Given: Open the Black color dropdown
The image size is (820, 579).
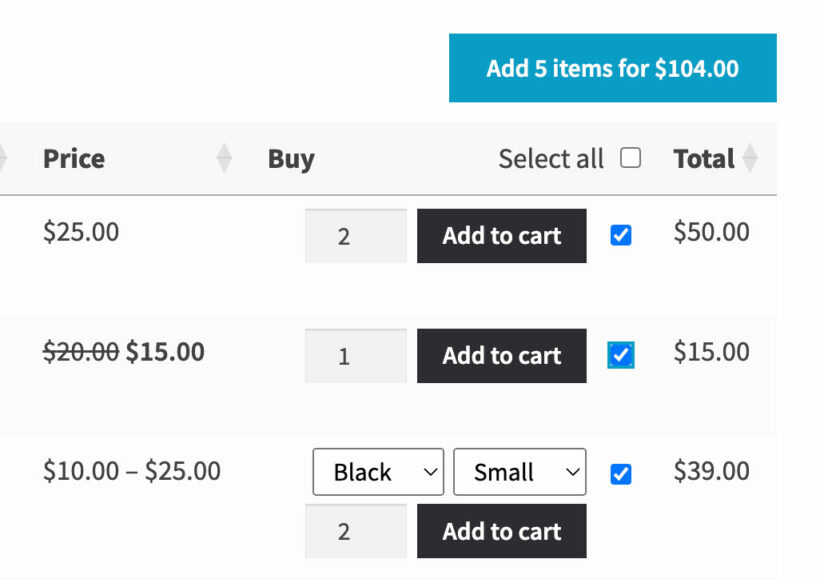Looking at the screenshot, I should coord(378,472).
